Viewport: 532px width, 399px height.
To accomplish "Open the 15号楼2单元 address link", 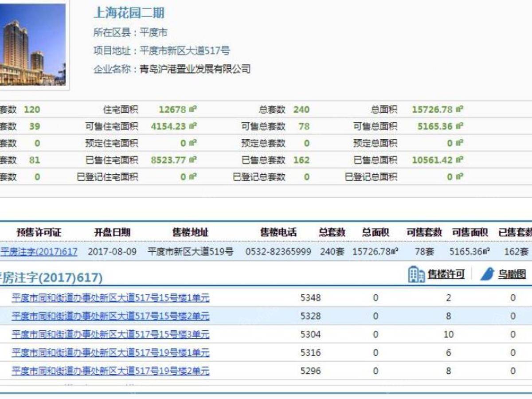I will click(110, 316).
